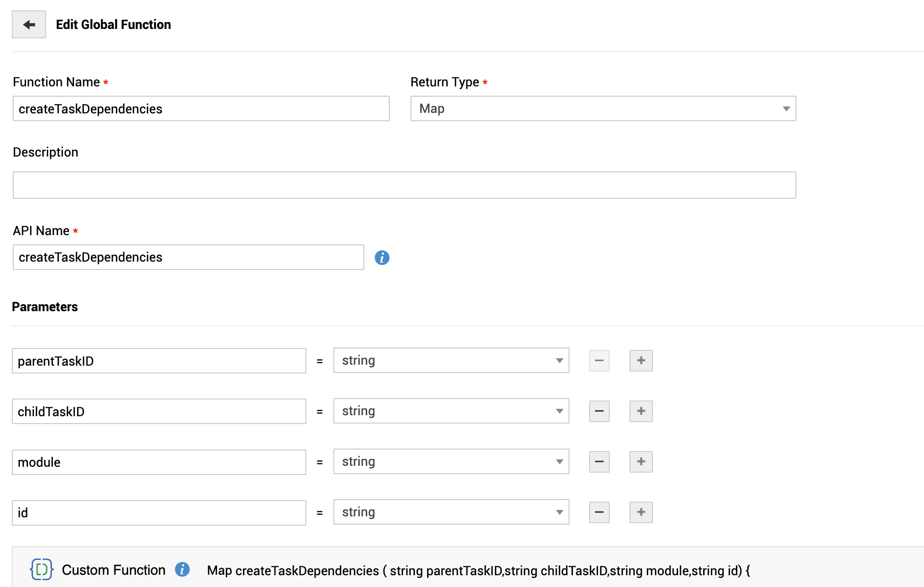Remove the id parameter row
The height and width of the screenshot is (587, 924).
[599, 512]
